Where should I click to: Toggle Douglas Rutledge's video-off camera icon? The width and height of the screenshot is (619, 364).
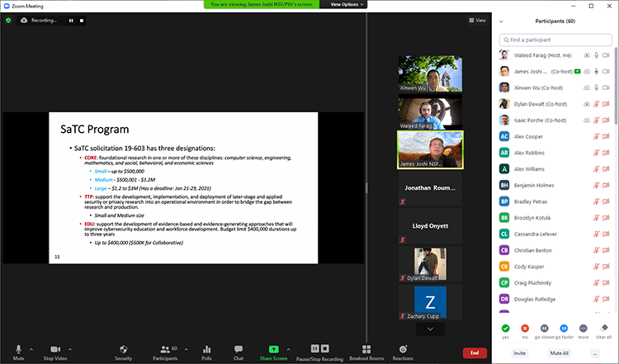coord(606,299)
